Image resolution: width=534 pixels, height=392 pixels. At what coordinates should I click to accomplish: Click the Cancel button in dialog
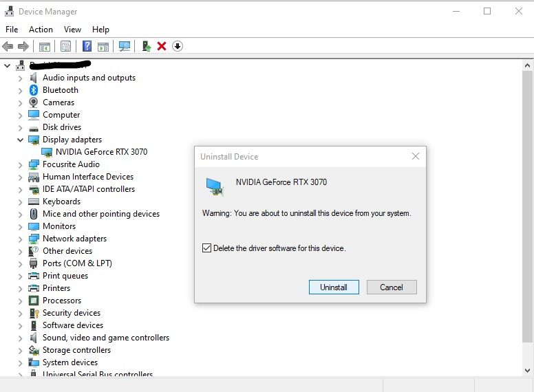point(392,287)
